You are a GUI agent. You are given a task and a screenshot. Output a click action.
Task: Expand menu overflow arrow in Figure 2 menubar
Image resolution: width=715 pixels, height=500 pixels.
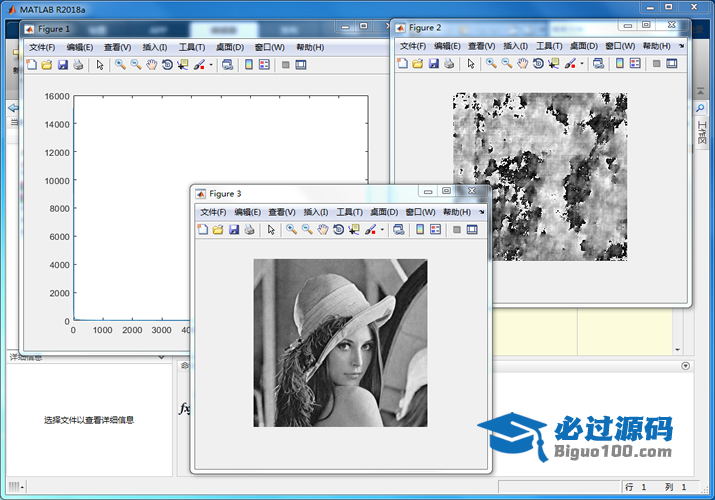[681, 46]
